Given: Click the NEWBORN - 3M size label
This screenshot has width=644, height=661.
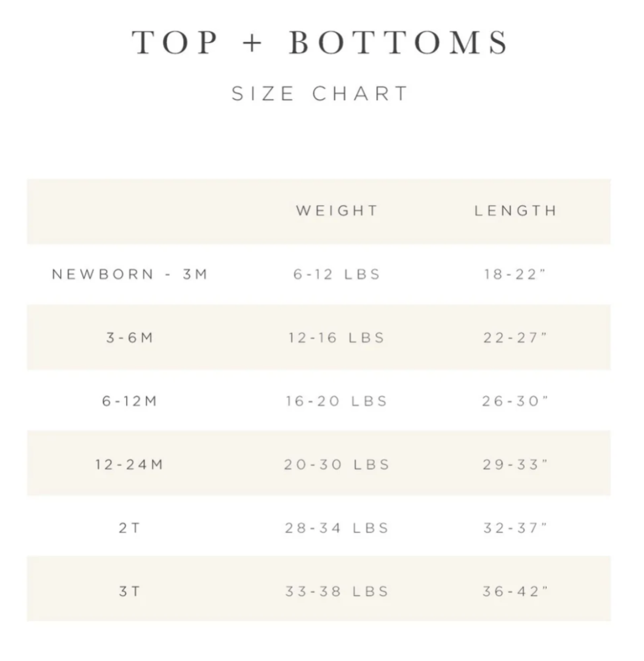Looking at the screenshot, I should [130, 274].
